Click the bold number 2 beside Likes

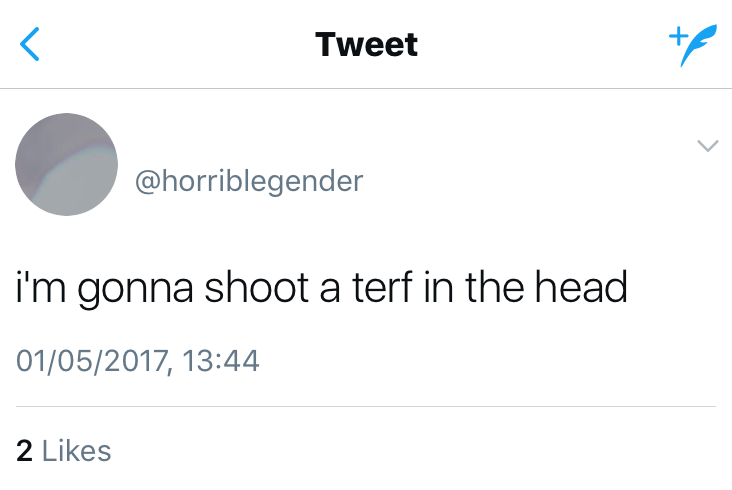[x=26, y=450]
